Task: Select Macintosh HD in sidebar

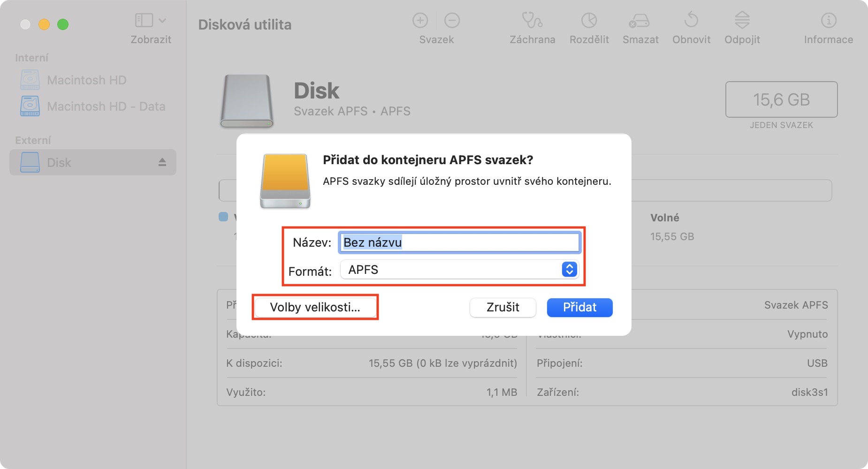Action: click(x=86, y=80)
